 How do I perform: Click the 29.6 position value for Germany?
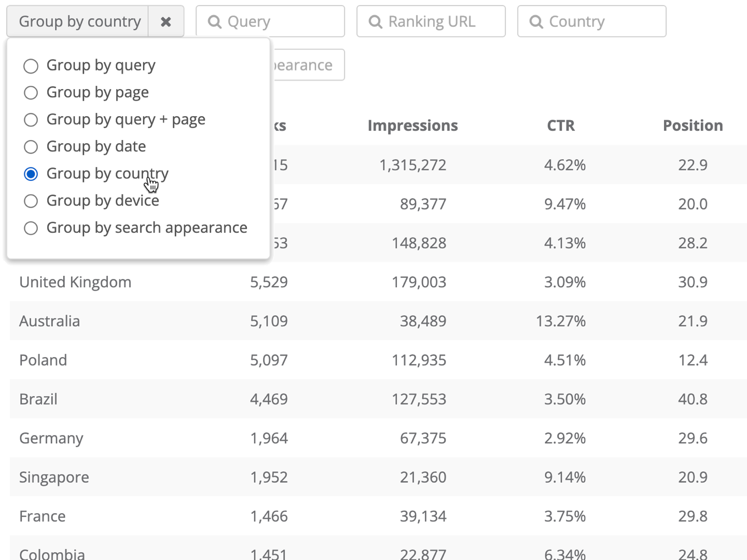[x=693, y=438]
